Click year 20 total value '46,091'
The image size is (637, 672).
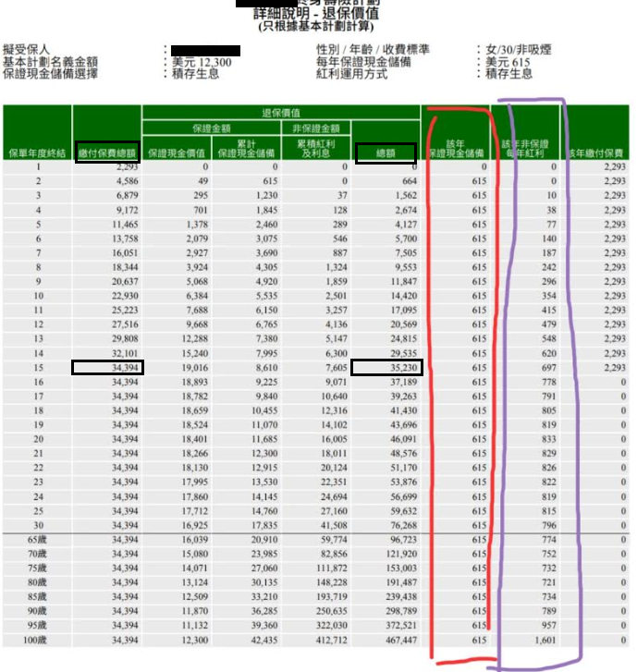click(403, 439)
